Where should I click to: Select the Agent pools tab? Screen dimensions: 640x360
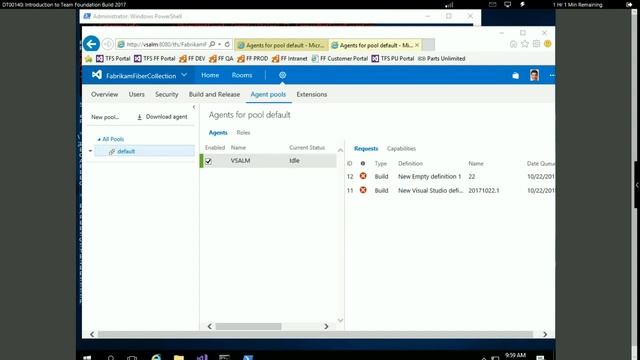point(268,94)
